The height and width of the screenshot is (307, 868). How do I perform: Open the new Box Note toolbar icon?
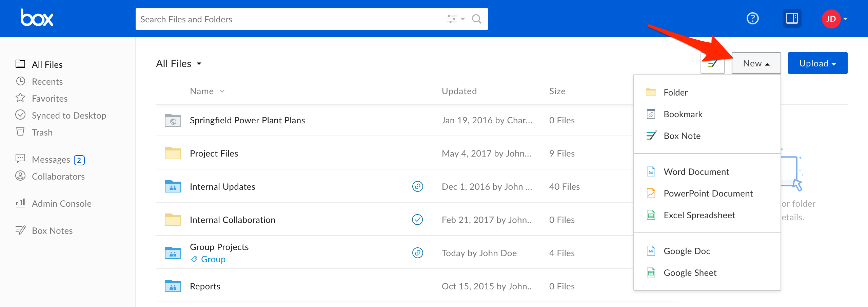(x=712, y=63)
